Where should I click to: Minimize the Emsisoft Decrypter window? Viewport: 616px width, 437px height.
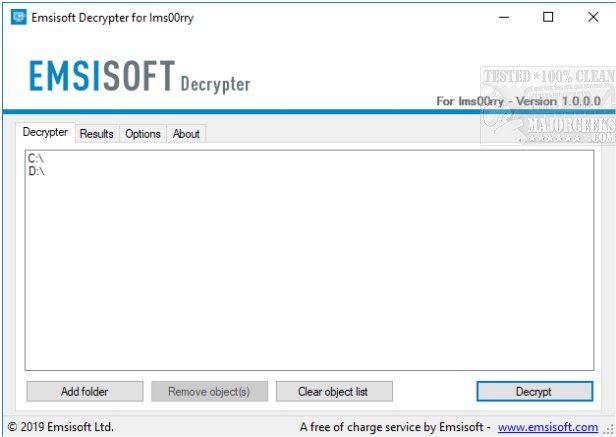pyautogui.click(x=504, y=17)
